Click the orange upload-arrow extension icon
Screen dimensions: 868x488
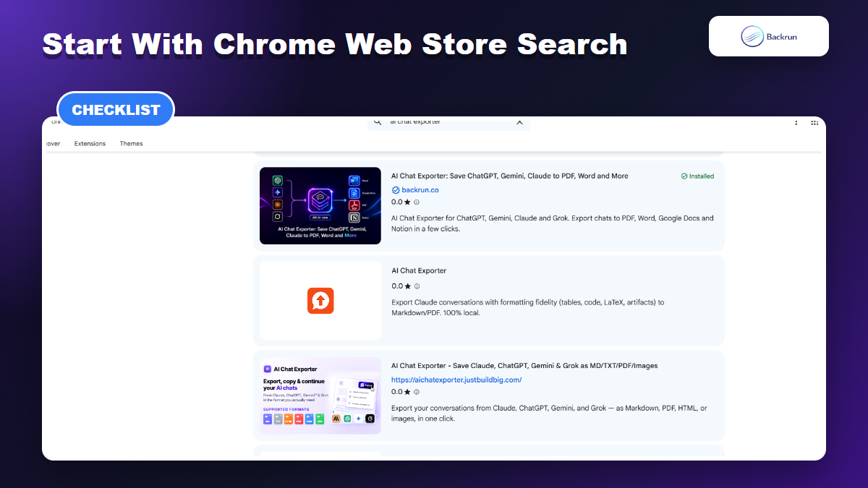click(x=320, y=301)
